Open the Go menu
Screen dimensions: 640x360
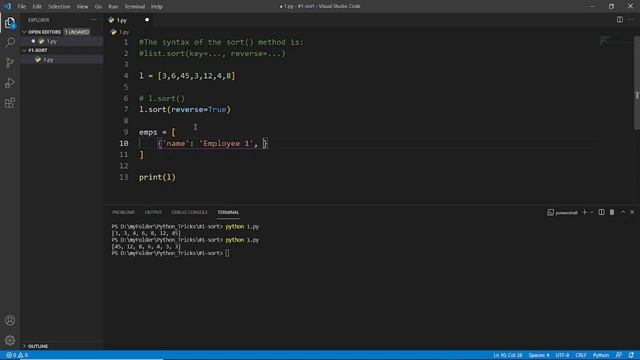click(x=98, y=7)
